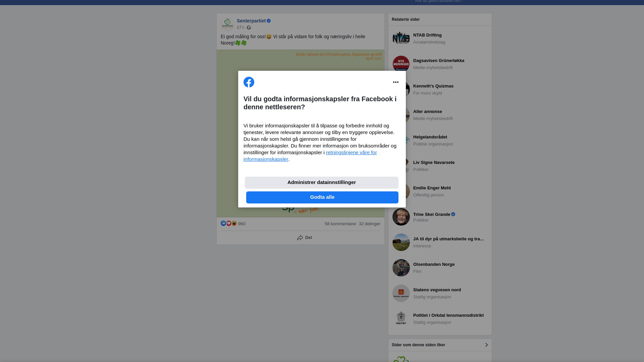Click Olsenbanden Norge avatar
This screenshot has width=644, height=362.
pyautogui.click(x=401, y=268)
